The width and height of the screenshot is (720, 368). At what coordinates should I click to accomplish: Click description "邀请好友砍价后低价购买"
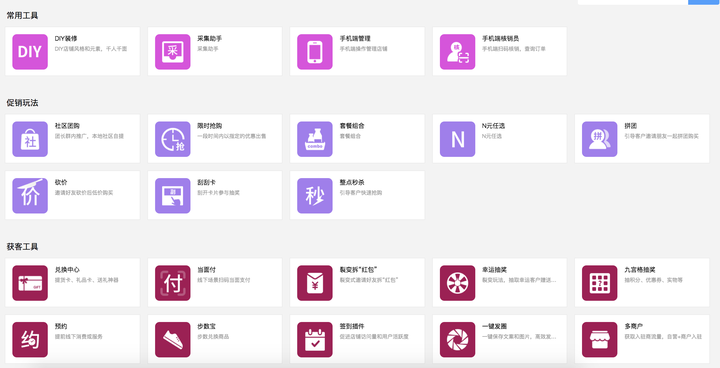click(84, 193)
